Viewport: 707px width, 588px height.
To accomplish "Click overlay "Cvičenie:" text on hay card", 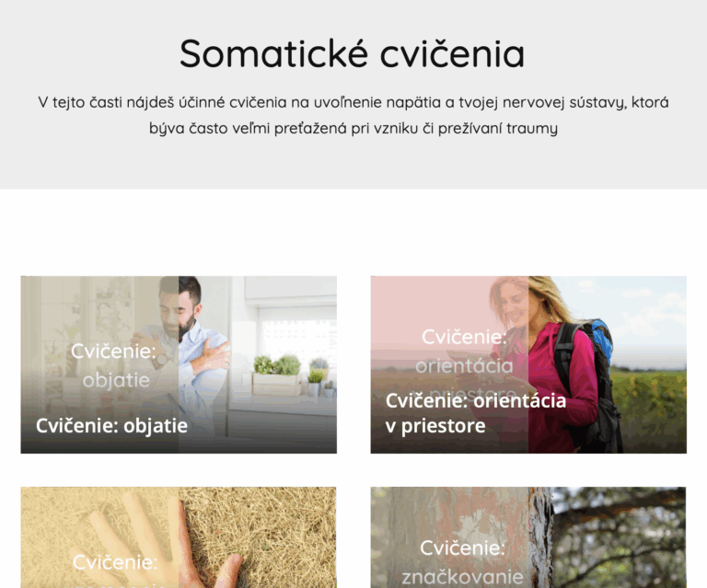I will point(115,562).
